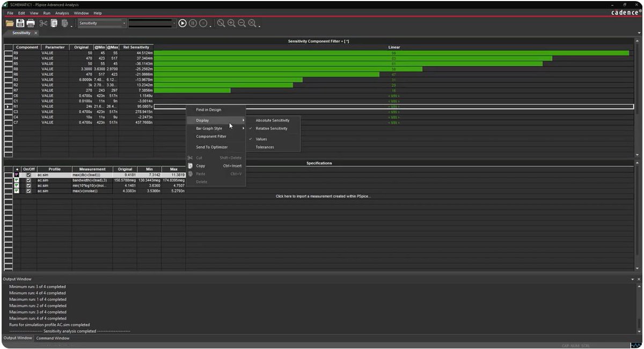The width and height of the screenshot is (644, 349).
Task: Toggle On/Off checkbox for max(v(onoise))
Action: pos(28,191)
